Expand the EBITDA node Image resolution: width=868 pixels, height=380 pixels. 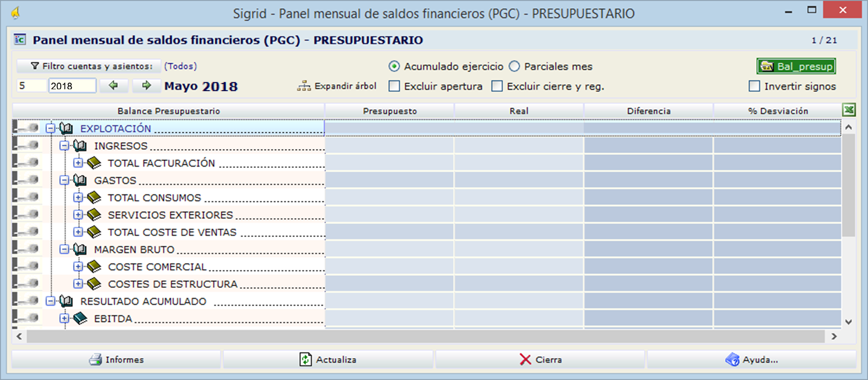(x=65, y=318)
